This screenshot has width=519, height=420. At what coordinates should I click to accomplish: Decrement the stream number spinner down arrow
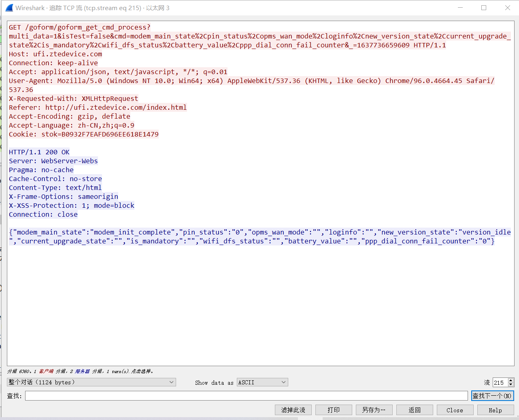point(511,384)
